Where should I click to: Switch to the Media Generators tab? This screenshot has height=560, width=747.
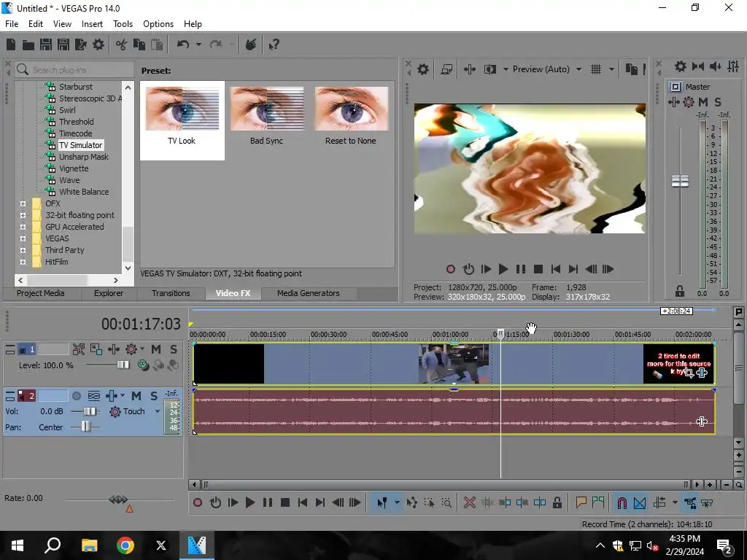[309, 293]
